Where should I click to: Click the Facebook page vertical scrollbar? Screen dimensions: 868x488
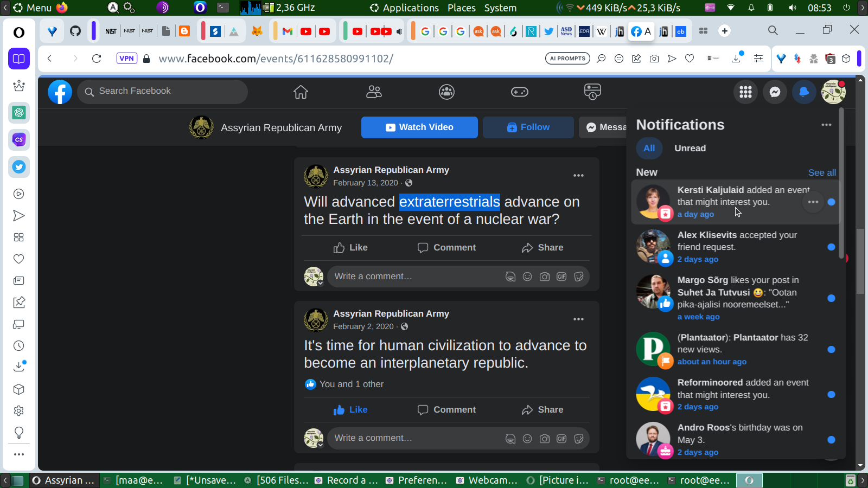click(860, 261)
